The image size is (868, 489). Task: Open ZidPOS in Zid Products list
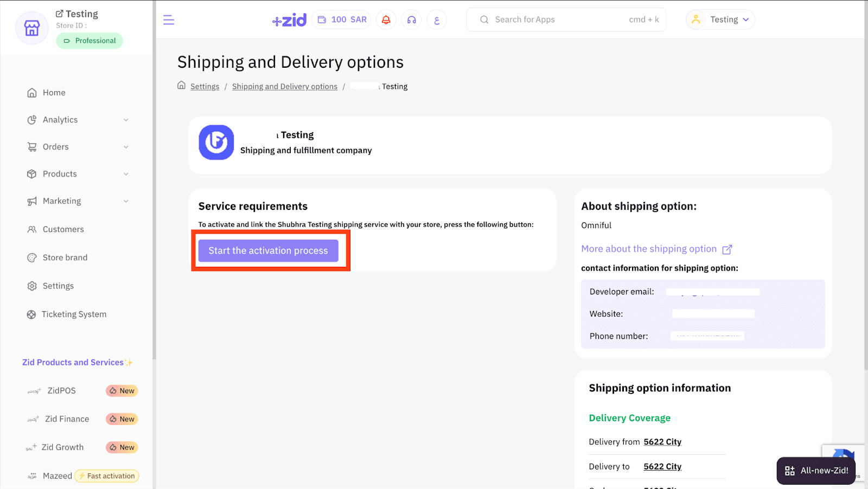tap(61, 391)
